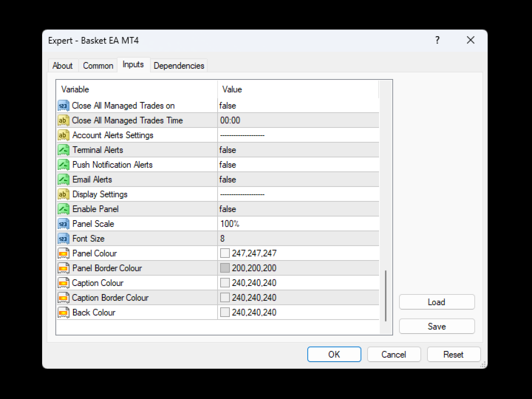Select the Close All Managed Trades Time label
This screenshot has height=399, width=532.
(x=127, y=120)
